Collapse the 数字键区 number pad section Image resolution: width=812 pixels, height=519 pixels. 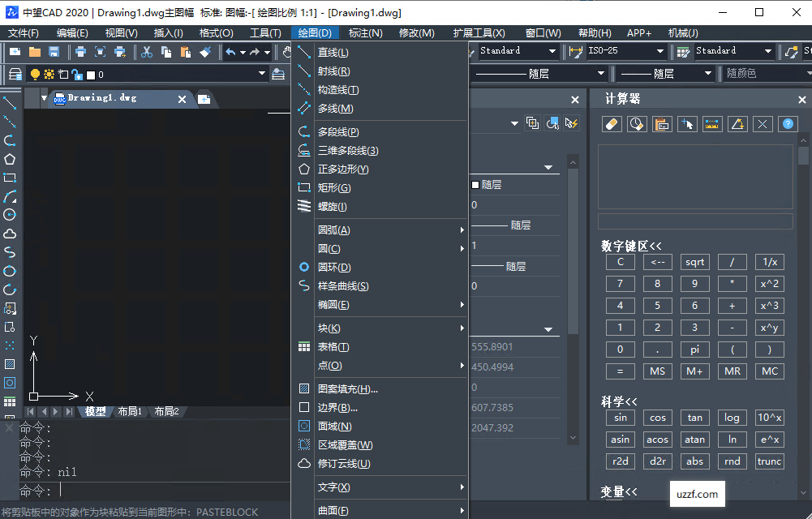coord(631,246)
